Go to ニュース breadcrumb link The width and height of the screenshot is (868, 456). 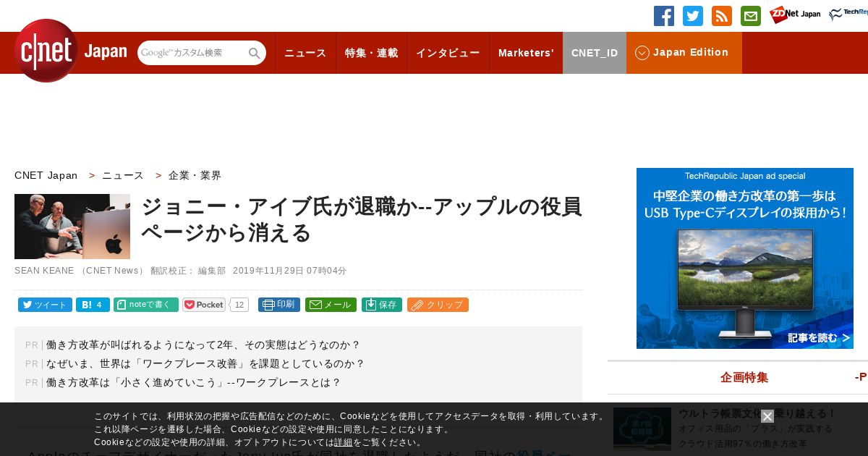click(x=123, y=175)
